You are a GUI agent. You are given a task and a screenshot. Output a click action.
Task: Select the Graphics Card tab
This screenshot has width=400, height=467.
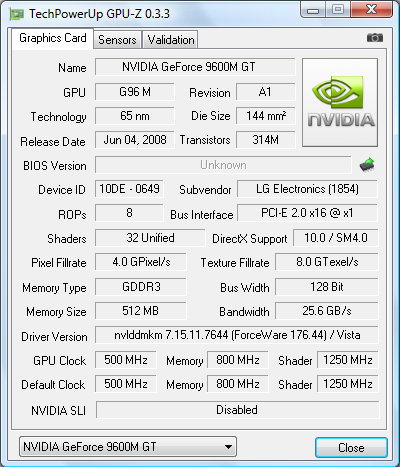53,38
